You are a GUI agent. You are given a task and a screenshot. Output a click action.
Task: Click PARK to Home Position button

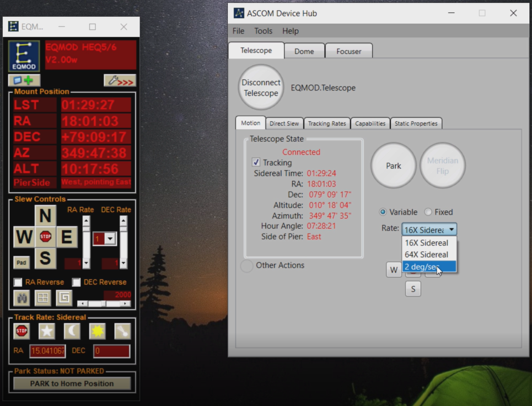(x=72, y=383)
